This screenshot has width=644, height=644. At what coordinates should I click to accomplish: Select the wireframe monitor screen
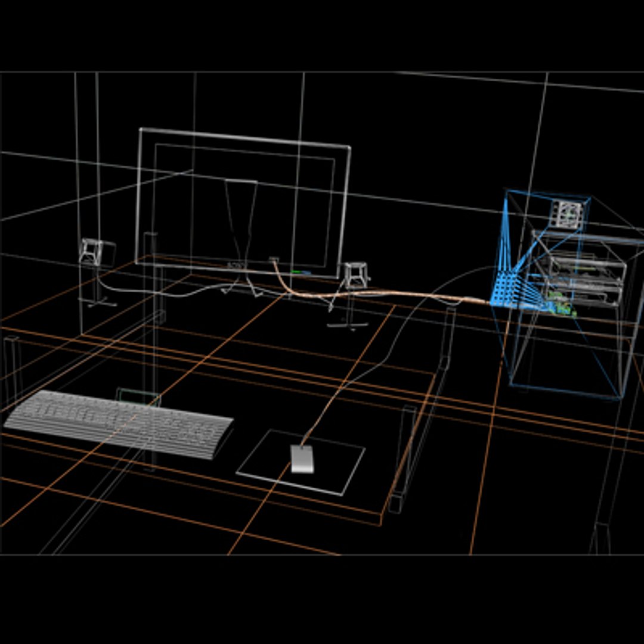243,203
